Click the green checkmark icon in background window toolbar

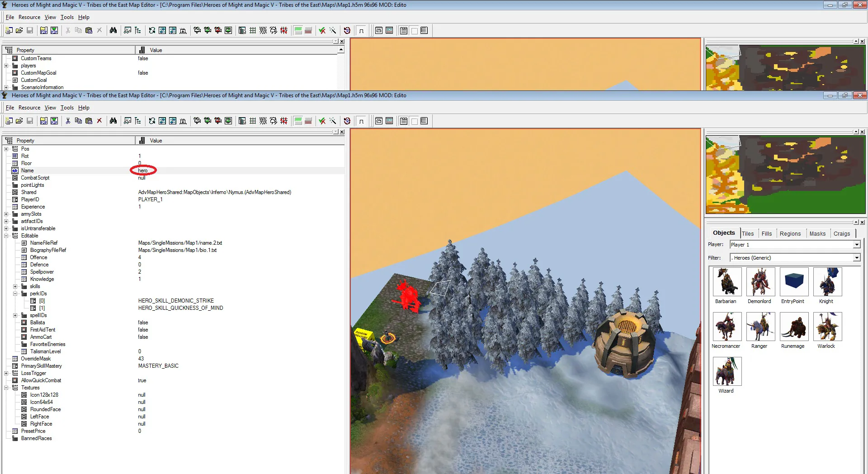[322, 30]
